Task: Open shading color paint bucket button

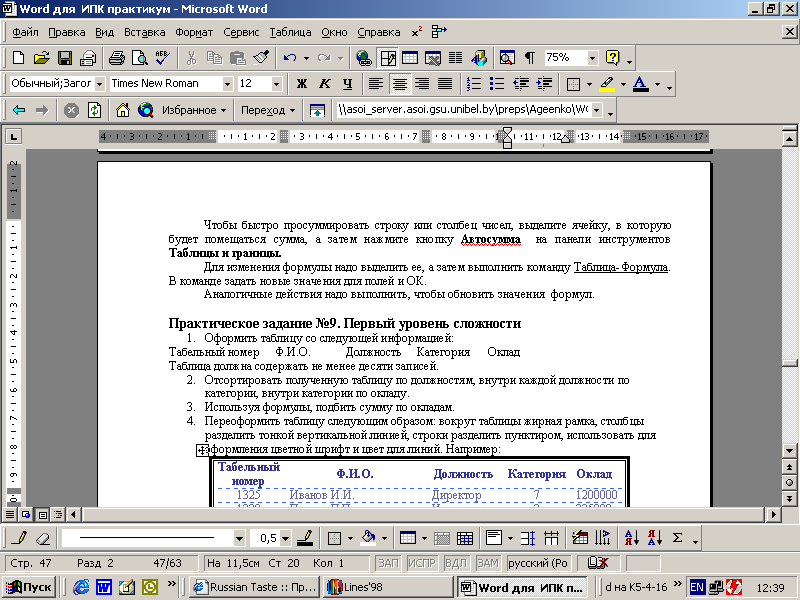Action: pyautogui.click(x=368, y=538)
